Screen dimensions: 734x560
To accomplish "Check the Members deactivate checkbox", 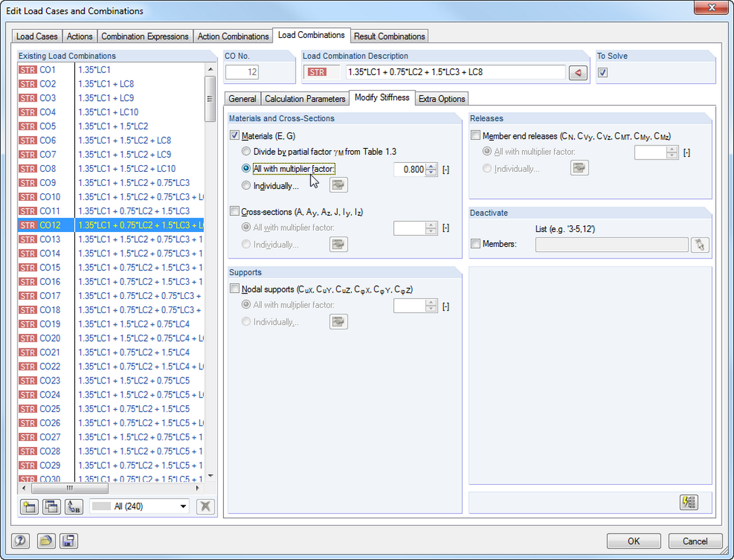I will pos(476,243).
